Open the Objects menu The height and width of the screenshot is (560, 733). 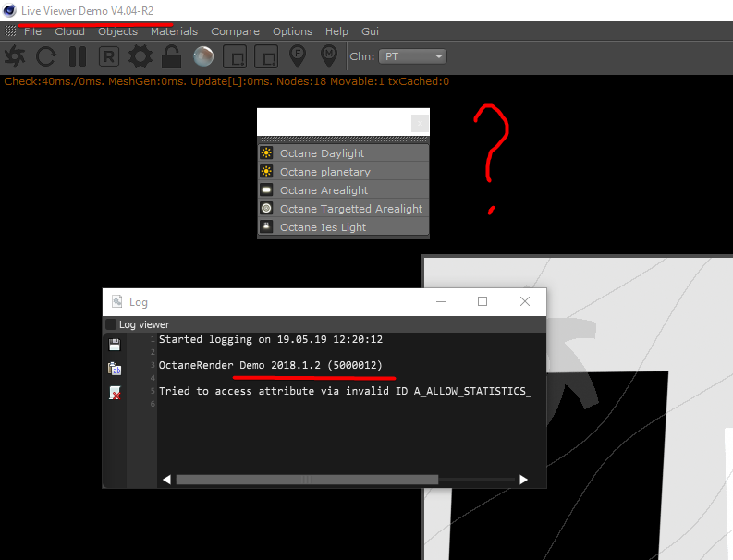(x=117, y=31)
